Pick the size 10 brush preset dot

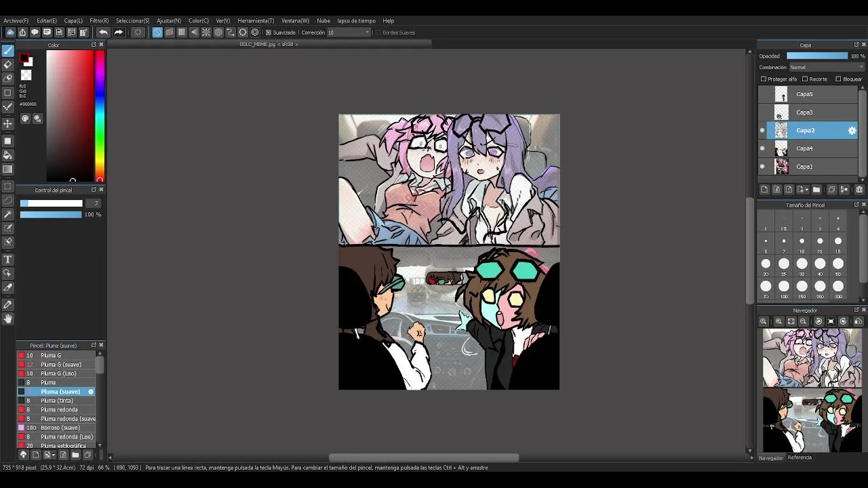click(802, 241)
